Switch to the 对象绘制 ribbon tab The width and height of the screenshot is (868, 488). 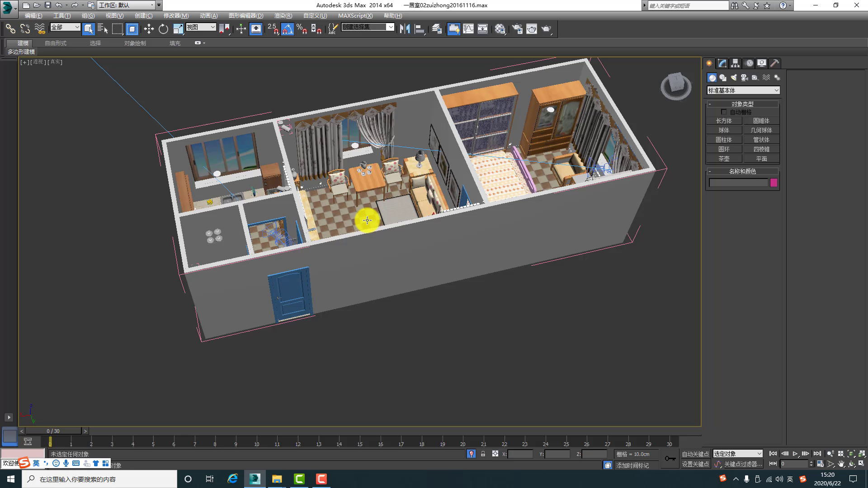tap(135, 43)
